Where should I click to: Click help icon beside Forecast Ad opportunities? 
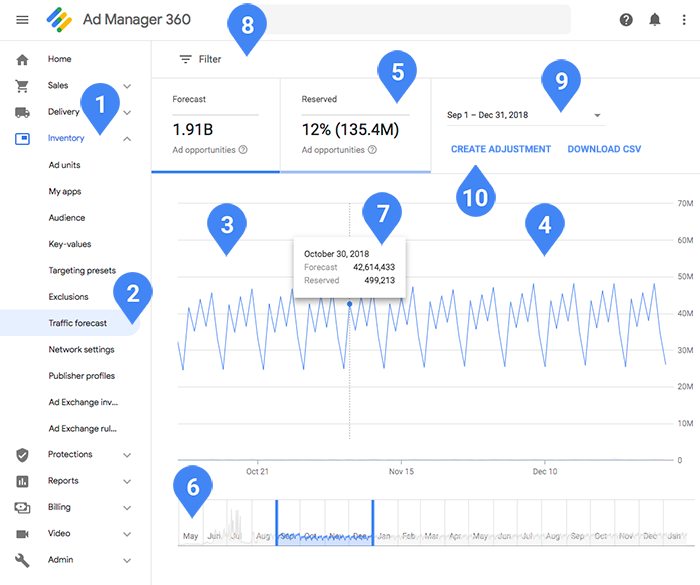point(243,150)
